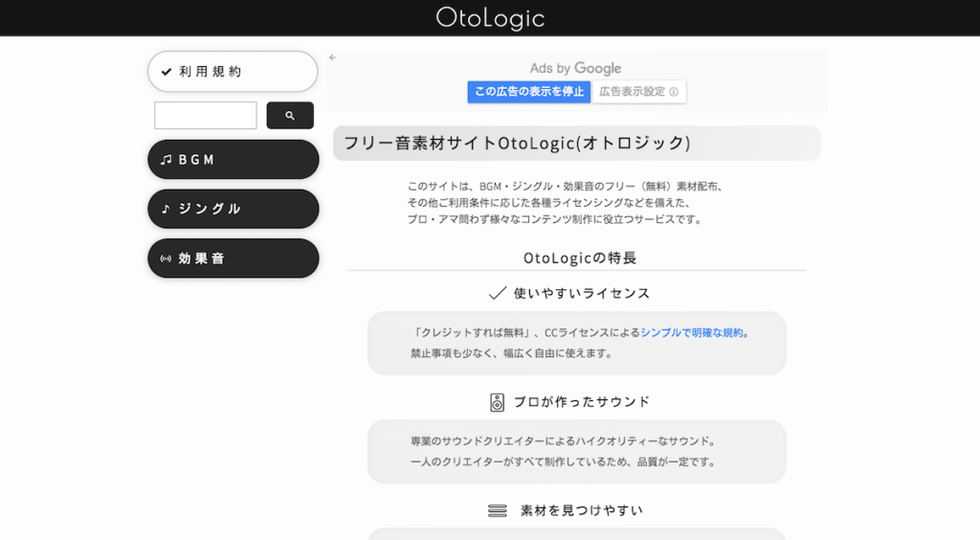This screenshot has width=980, height=540.
Task: Click the magnifier search button
Action: pos(290,116)
